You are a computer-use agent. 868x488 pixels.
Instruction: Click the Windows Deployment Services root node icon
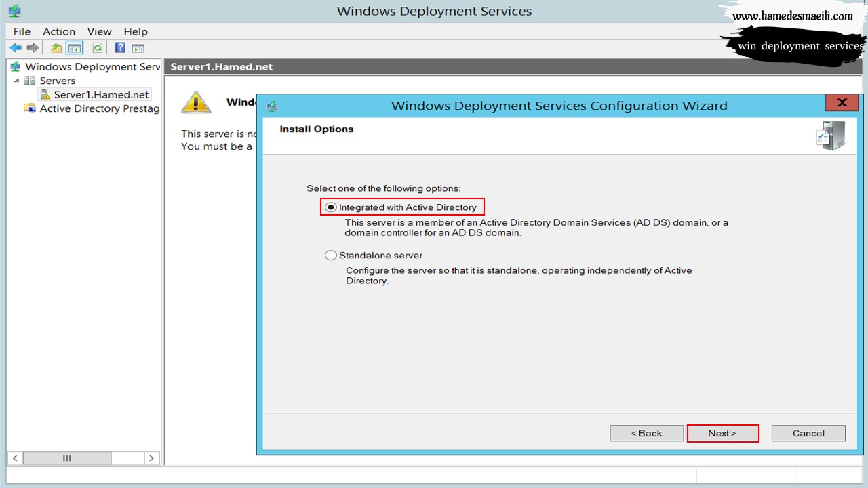pyautogui.click(x=16, y=66)
